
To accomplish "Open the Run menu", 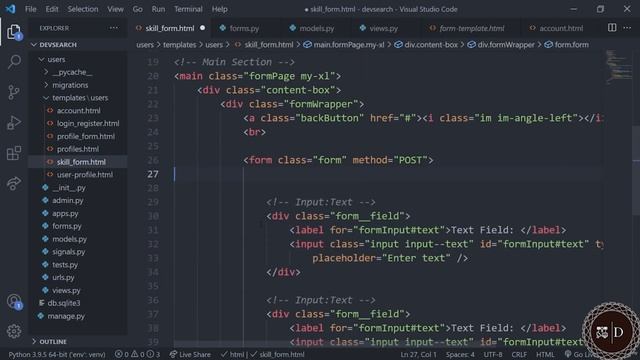I will pyautogui.click(x=158, y=9).
